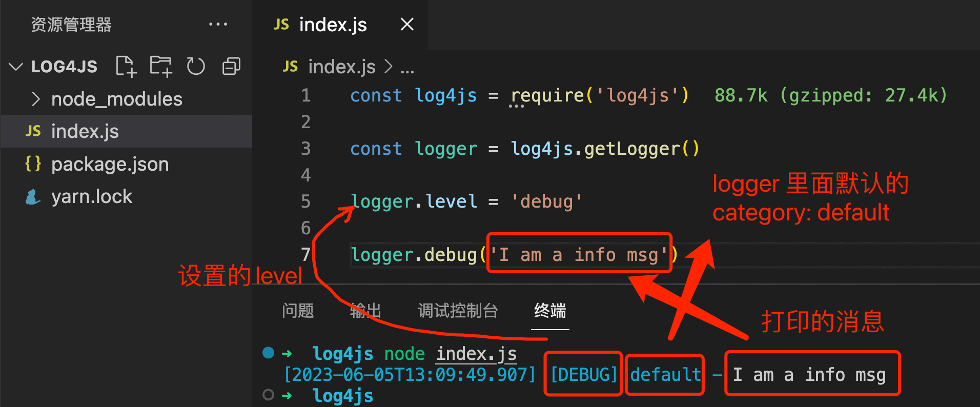The image size is (980, 407).
Task: Click the 'debug' string on line 5
Action: 546,201
